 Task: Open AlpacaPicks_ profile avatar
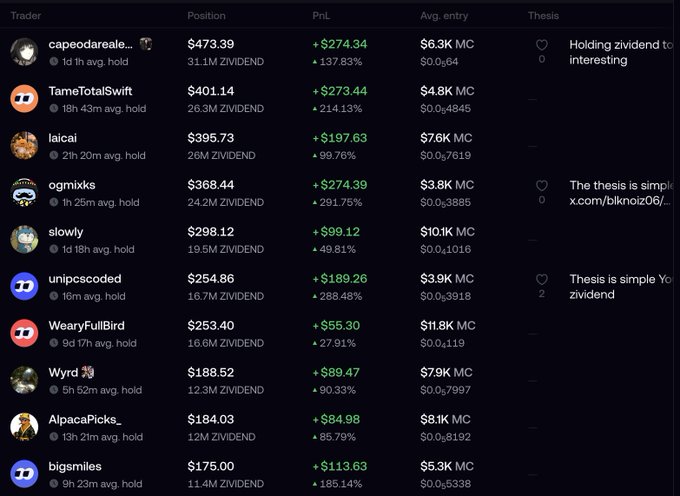(24, 427)
